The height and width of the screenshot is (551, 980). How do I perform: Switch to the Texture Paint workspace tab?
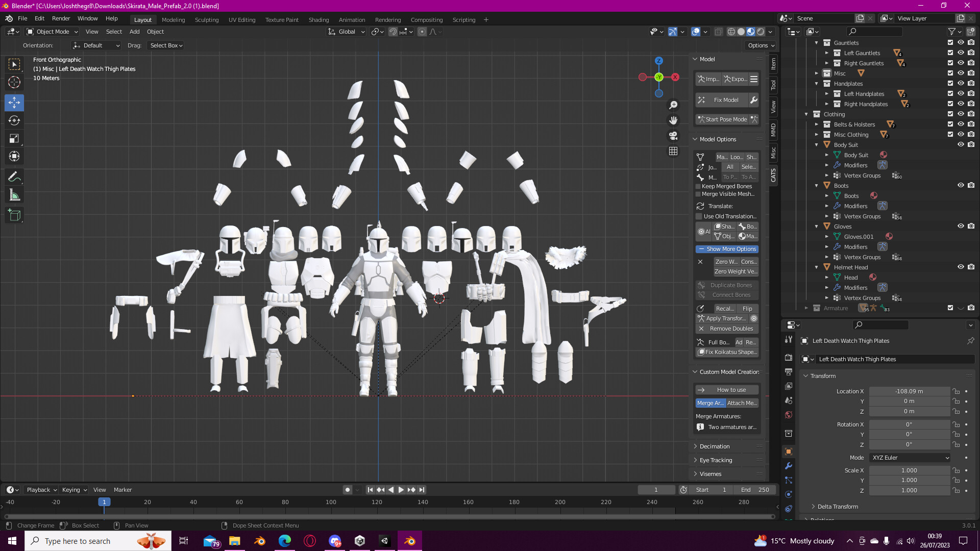[282, 19]
